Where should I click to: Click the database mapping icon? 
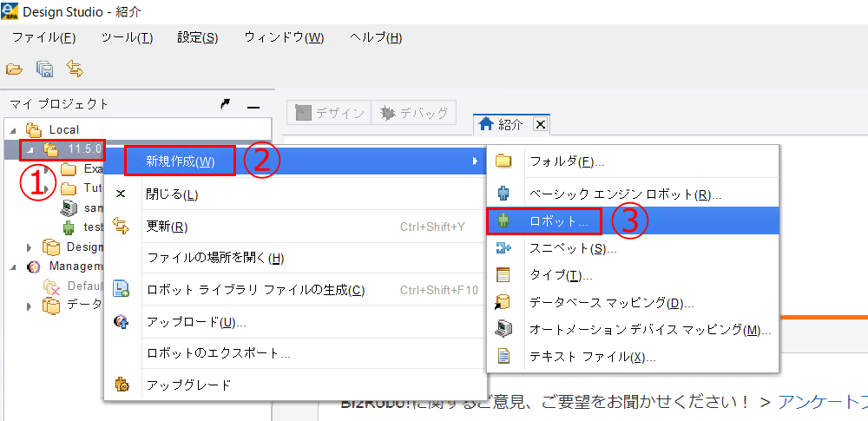tap(503, 302)
